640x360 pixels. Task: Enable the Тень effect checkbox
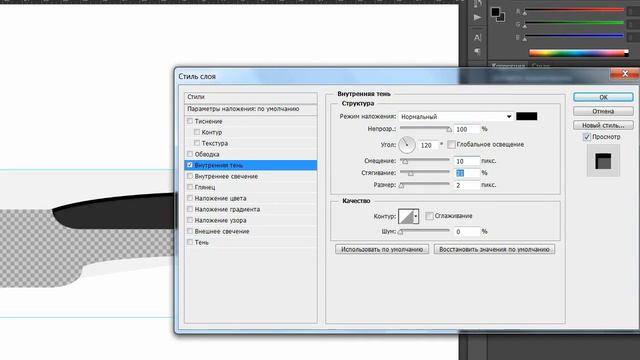click(190, 242)
